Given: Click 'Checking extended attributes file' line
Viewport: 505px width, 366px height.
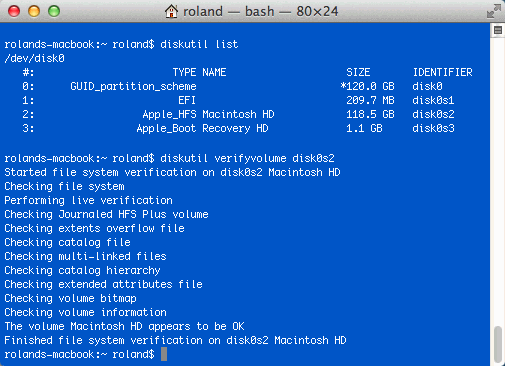Looking at the screenshot, I should [x=103, y=285].
